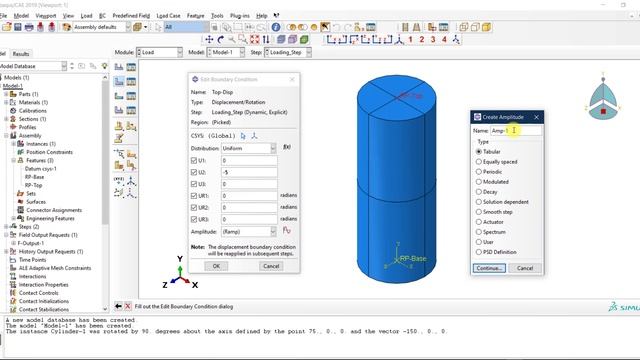Click OK in Edit Boundary Condition dialog
Viewport: 640px width, 360px height.
point(216,266)
